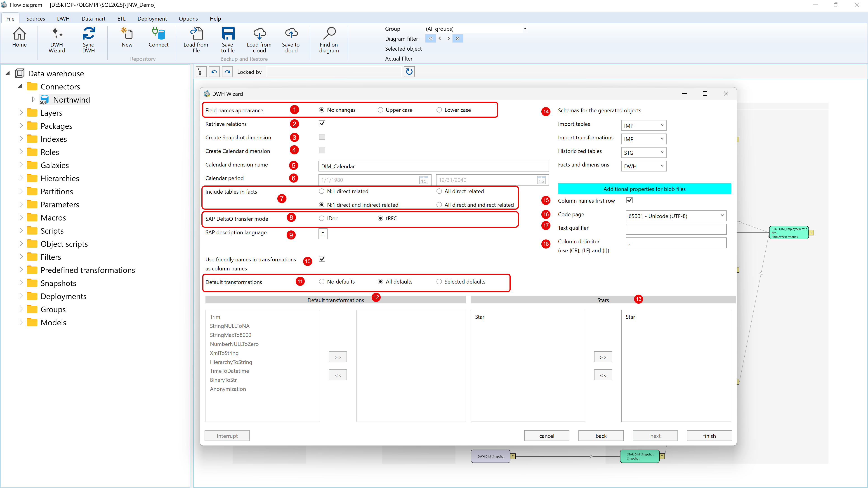Image resolution: width=868 pixels, height=488 pixels.
Task: Open the Home ribbon icon
Action: (x=19, y=37)
